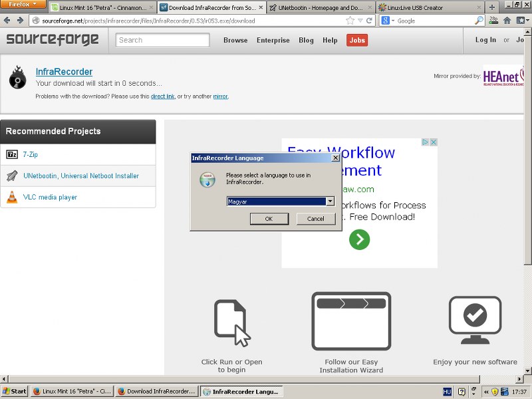Open UNetbootin, Universal Netboot Installer link

[81, 176]
